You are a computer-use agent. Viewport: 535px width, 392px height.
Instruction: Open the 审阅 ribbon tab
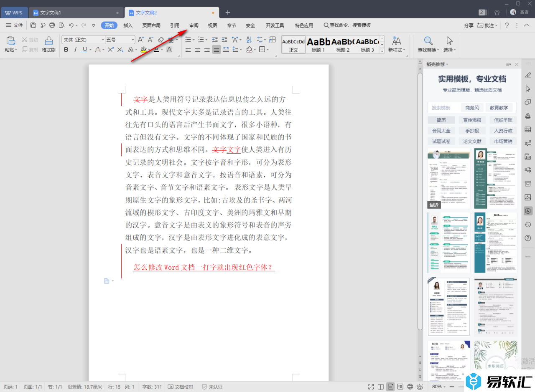pos(194,25)
